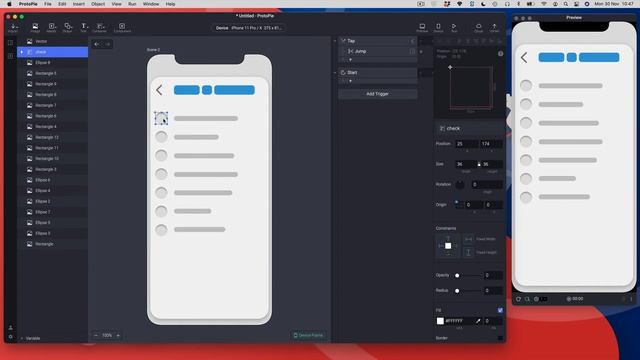640x360 pixels.
Task: Toggle the Fill checkbox
Action: 500,310
